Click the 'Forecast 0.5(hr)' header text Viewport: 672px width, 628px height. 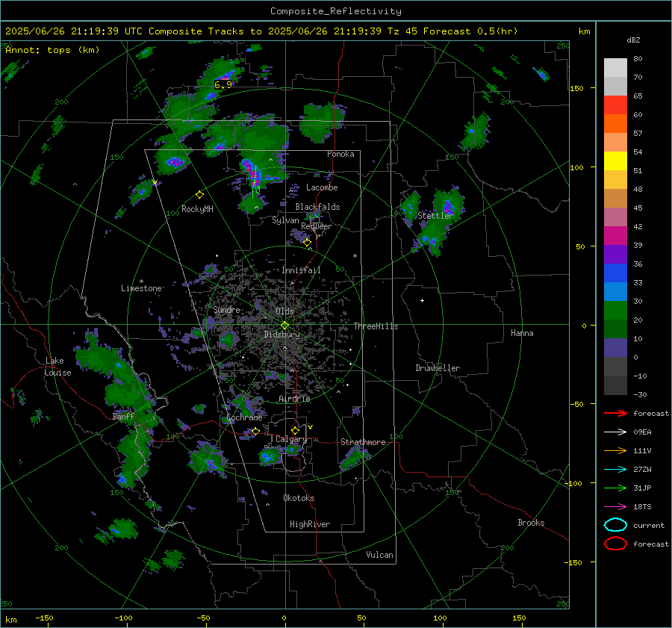click(470, 31)
